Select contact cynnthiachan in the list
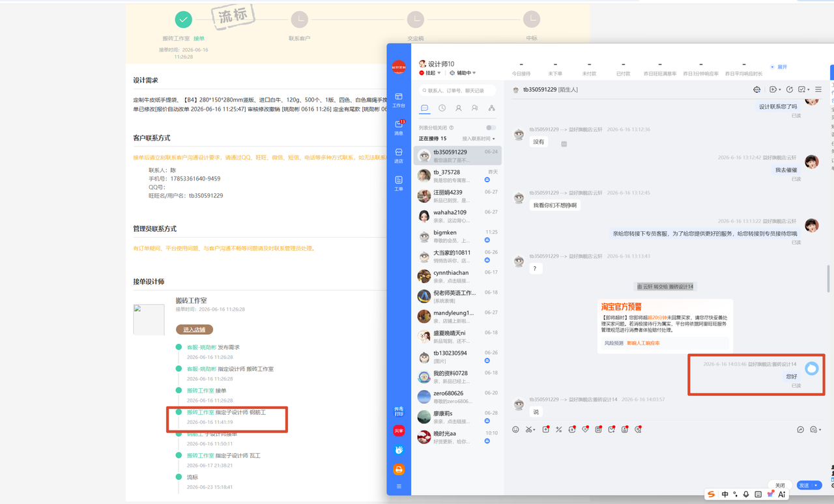Image resolution: width=834 pixels, height=504 pixels. (x=457, y=277)
